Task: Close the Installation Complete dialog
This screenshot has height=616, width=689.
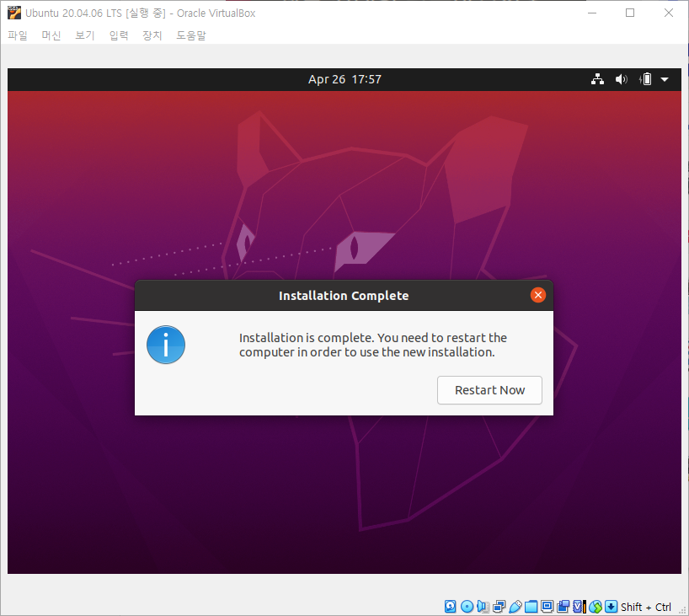Action: pos(538,295)
